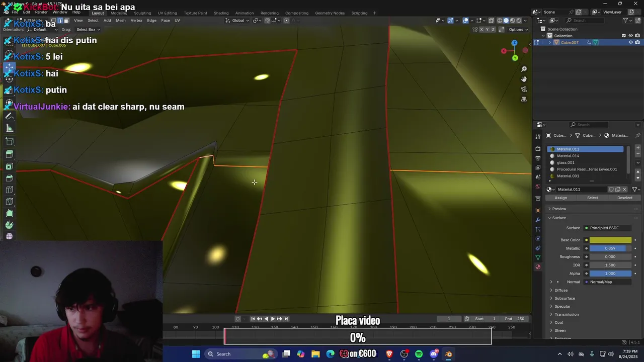644x362 pixels.
Task: Switch to Shading workspace tab
Action: (x=221, y=13)
